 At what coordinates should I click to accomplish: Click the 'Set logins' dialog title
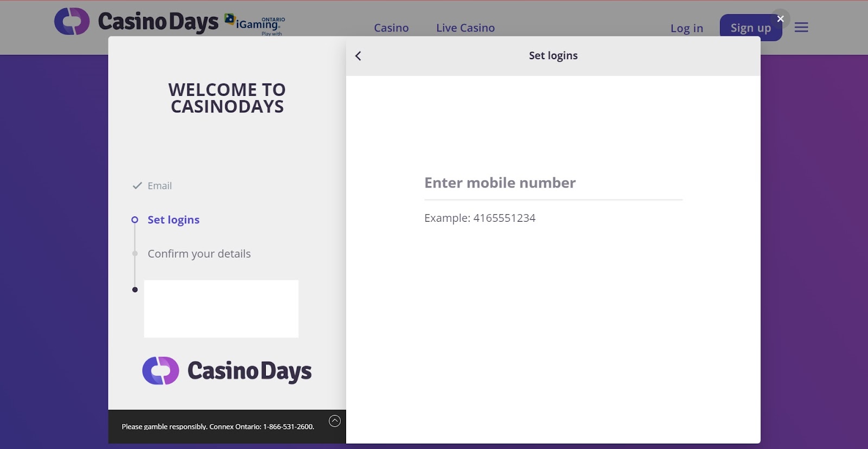tap(553, 55)
